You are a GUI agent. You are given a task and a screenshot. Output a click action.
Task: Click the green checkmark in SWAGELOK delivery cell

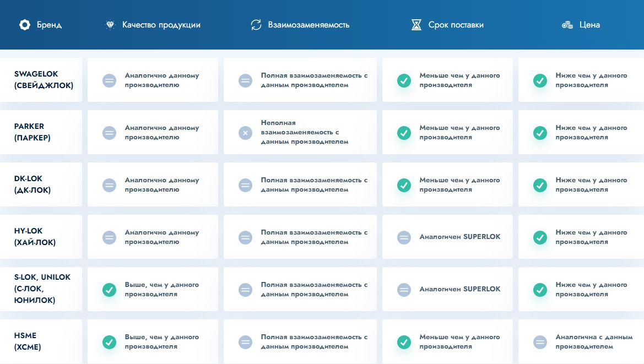coord(404,80)
